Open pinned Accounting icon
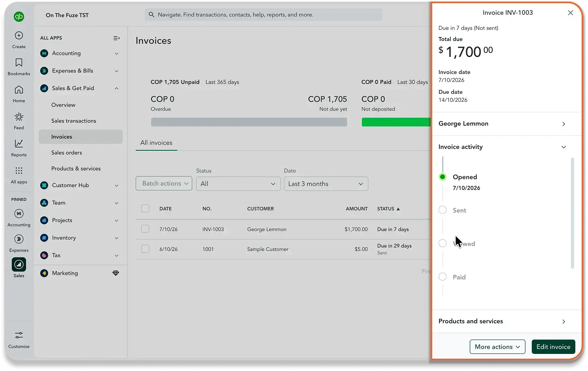This screenshot has width=588, height=371. 19,214
